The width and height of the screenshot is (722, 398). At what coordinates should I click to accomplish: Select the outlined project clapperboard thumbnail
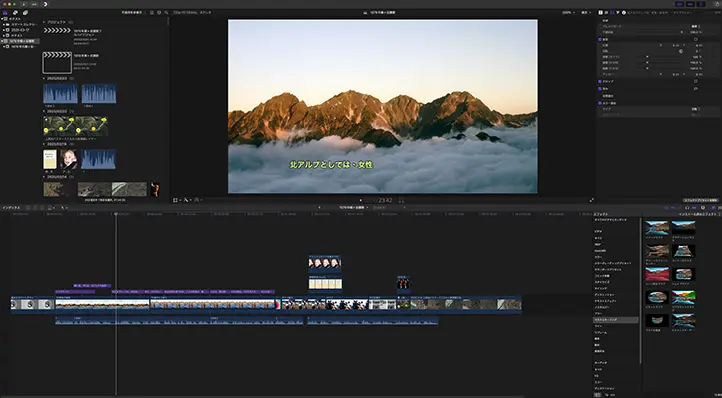[57, 63]
